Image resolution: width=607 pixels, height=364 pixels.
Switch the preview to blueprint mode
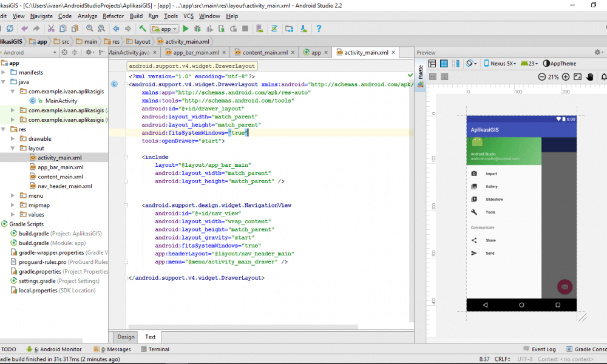(444, 63)
